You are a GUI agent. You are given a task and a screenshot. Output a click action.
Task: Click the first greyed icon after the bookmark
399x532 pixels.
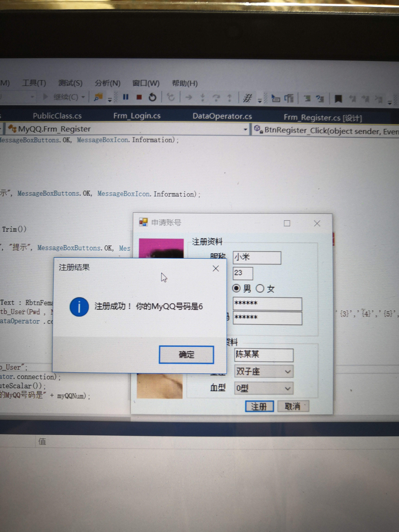pos(353,99)
